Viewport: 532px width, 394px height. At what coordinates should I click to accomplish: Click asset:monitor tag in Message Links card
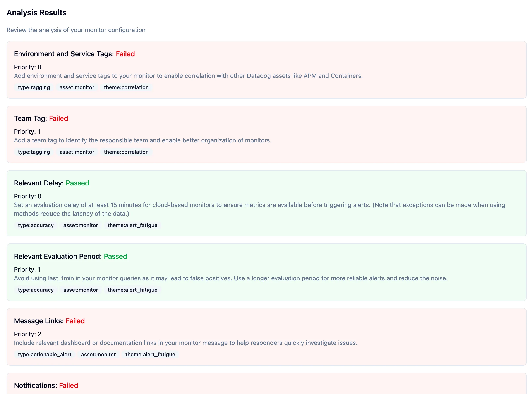98,355
